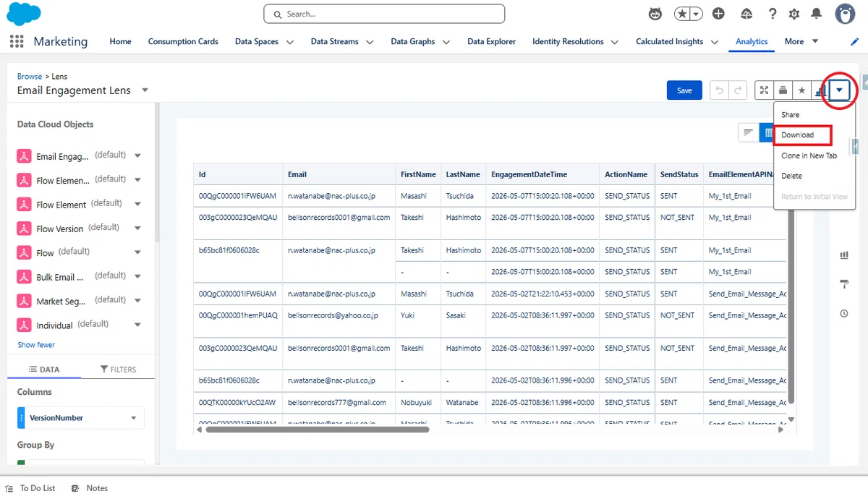Open the Data Explorer nav tab
Screen dimensions: 868x499
pyautogui.click(x=492, y=41)
